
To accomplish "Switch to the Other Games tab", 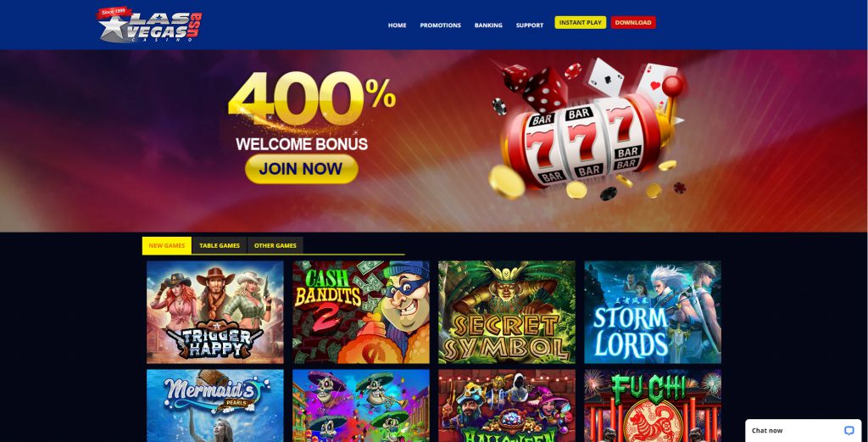I will click(x=275, y=245).
